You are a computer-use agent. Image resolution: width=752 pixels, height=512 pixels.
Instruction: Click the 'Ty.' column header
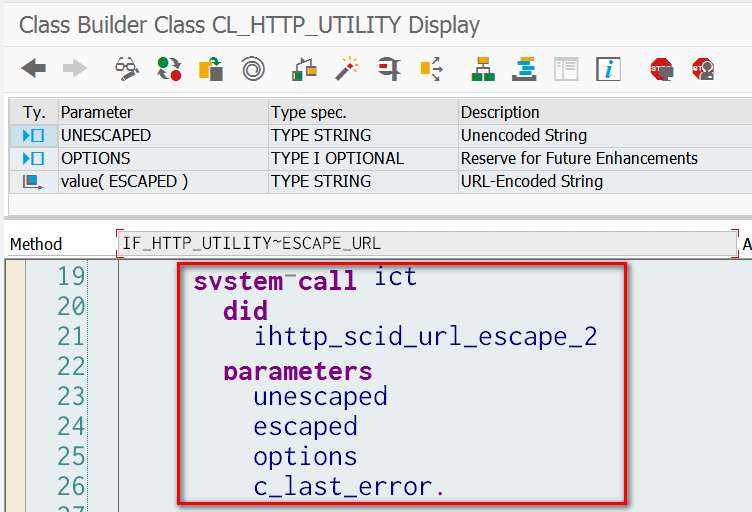tap(34, 112)
